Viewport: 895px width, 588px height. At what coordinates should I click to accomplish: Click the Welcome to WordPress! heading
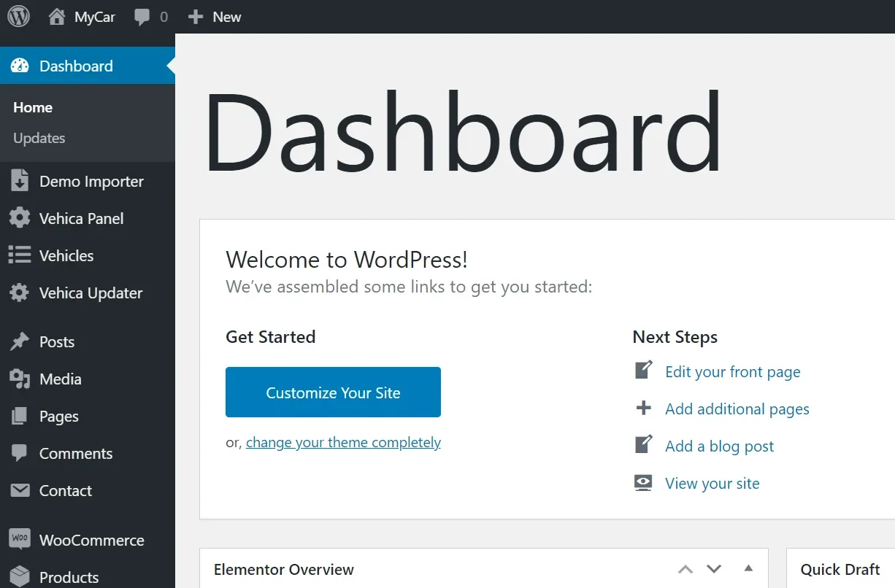click(x=347, y=259)
